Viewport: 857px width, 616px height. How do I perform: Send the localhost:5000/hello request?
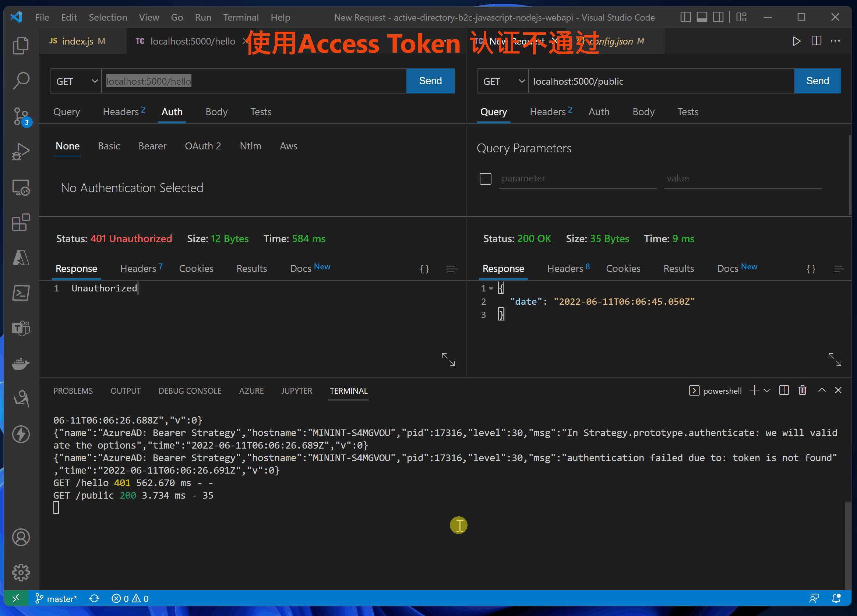coord(430,81)
